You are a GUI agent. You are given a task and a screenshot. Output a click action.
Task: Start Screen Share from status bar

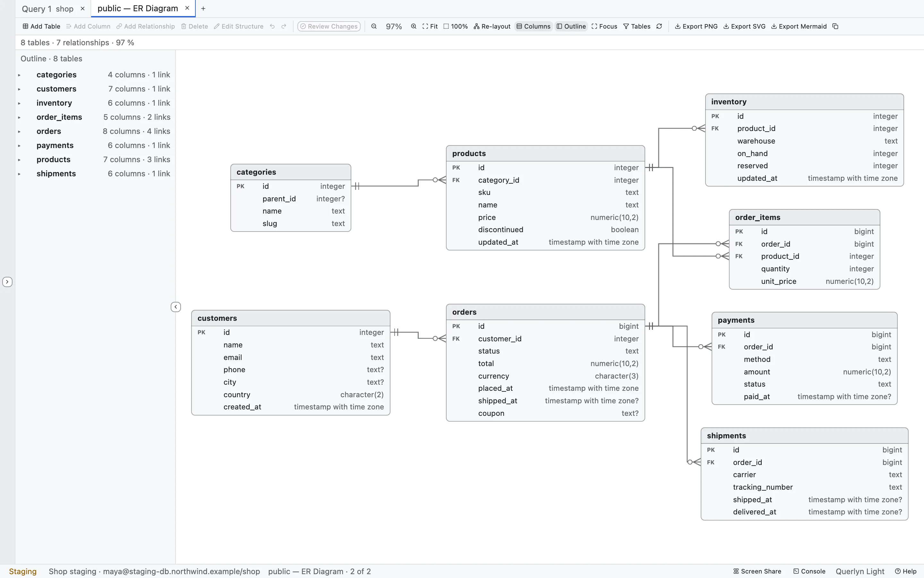(757, 571)
